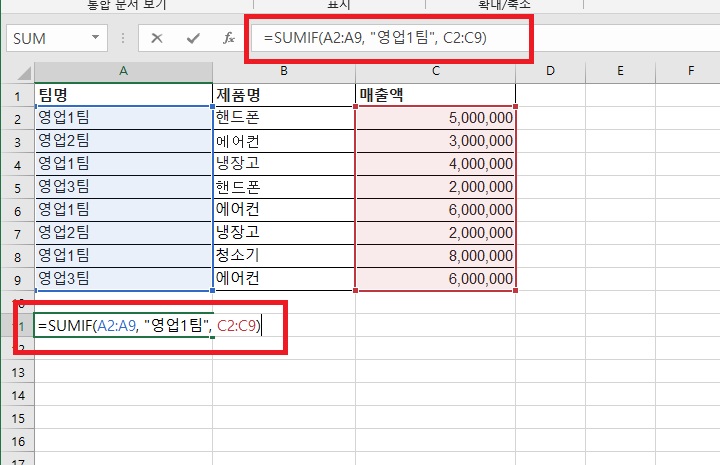Click cell A9 containing 영업3팀
Screen dimensions: 720x465
point(123,279)
